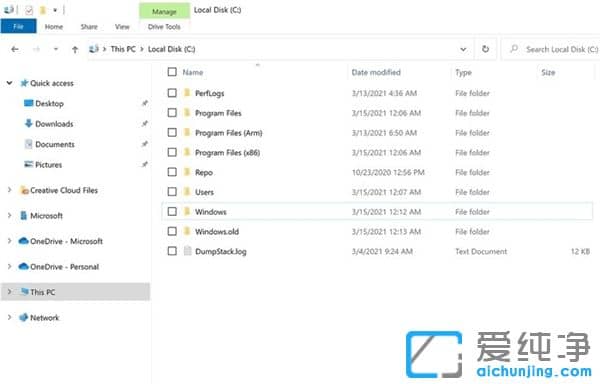
Task: Sort by the Size column header
Action: [548, 72]
